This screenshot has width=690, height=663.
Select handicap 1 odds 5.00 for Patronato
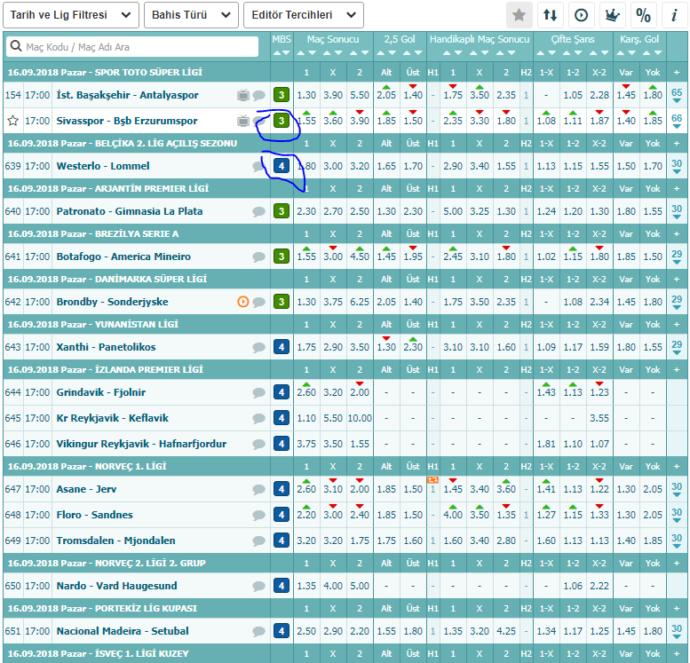453,212
